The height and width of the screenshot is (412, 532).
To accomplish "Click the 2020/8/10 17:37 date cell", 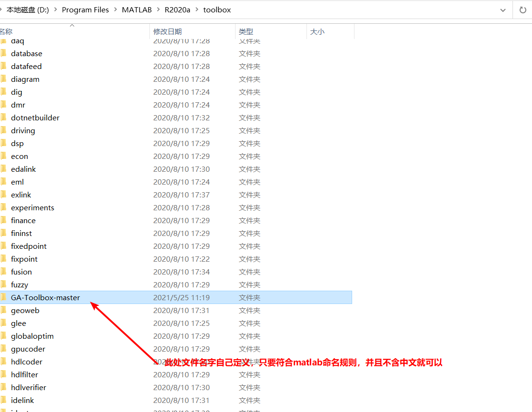I will pos(181,195).
